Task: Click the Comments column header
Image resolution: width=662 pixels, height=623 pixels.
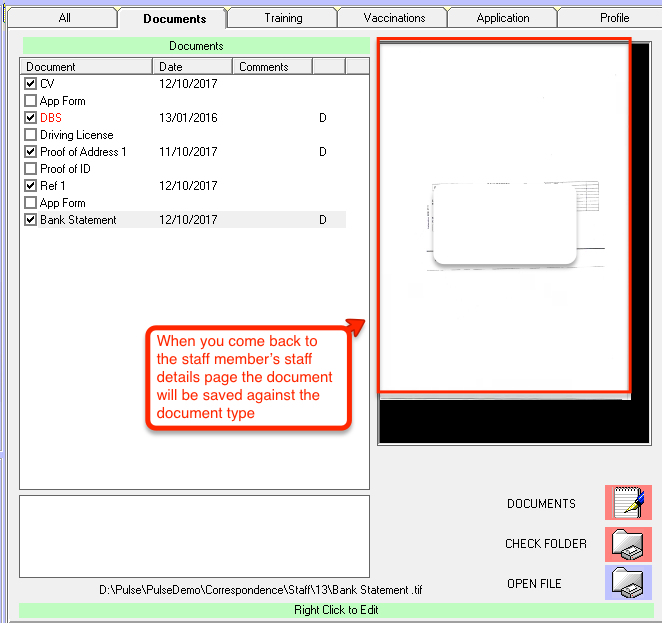Action: pos(272,67)
